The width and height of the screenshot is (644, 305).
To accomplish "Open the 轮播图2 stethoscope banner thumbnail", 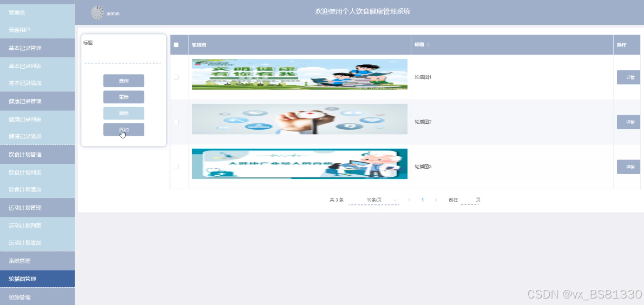I will pos(300,119).
